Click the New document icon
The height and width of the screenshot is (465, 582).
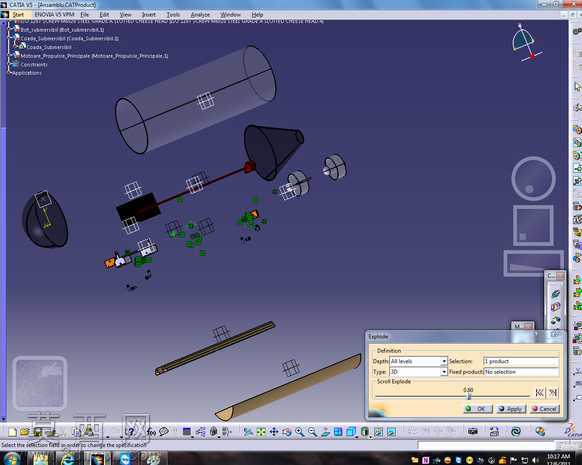pos(12,432)
